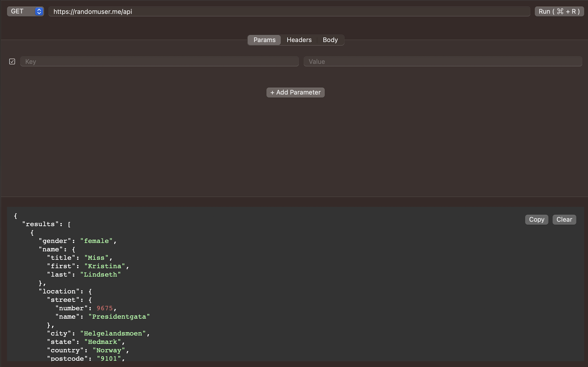This screenshot has height=367, width=588.
Task: Click the red 9675 street number
Action: tap(105, 308)
